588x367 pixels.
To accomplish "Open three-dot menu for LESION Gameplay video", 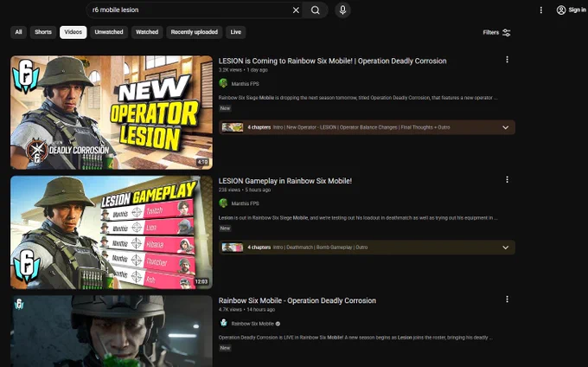I will [x=507, y=180].
